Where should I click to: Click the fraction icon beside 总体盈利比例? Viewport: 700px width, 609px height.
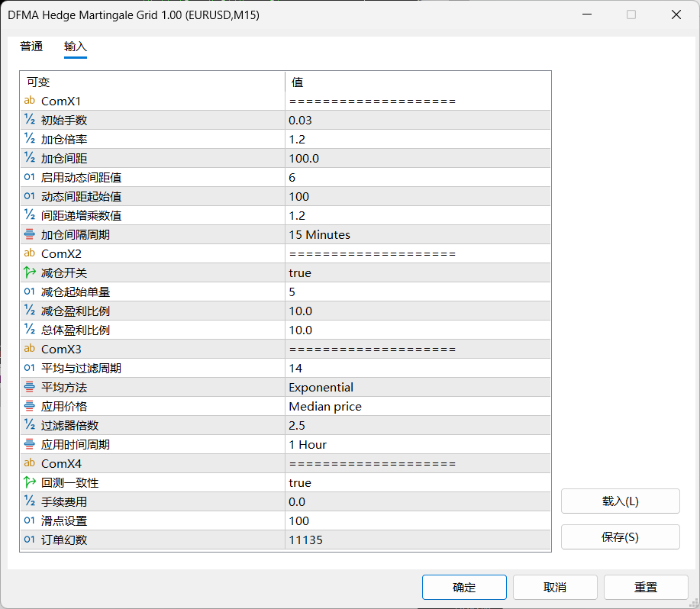[x=30, y=330]
